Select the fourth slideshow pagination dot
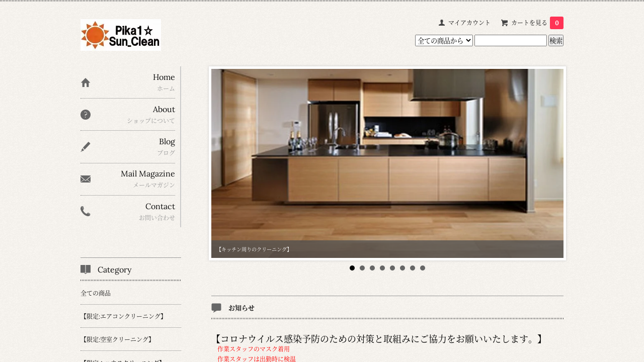Image resolution: width=644 pixels, height=362 pixels. [382, 268]
